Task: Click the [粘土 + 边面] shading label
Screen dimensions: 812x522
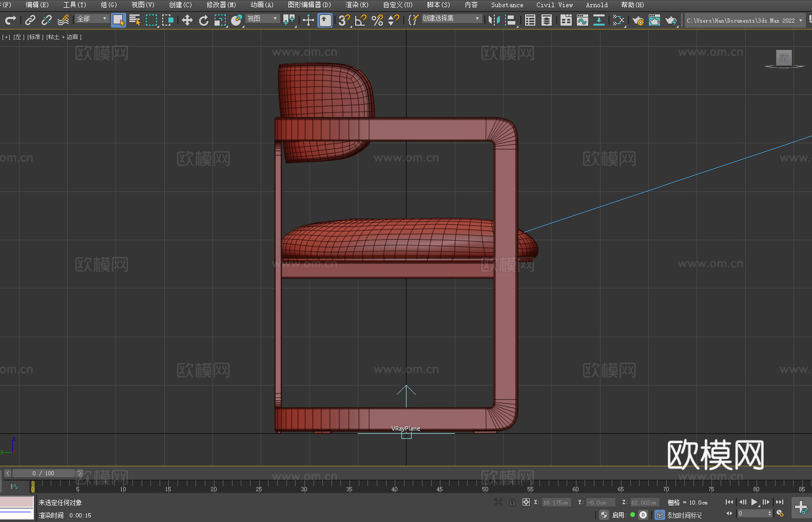Action: click(x=64, y=37)
